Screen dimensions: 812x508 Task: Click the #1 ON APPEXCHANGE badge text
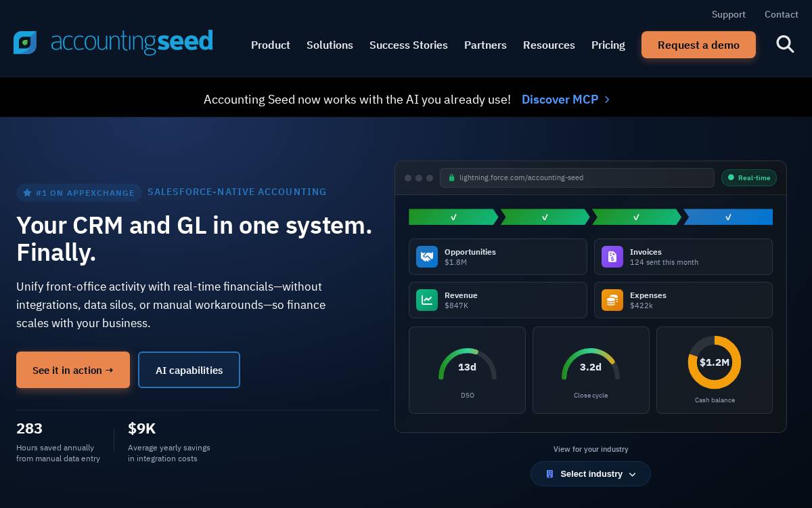(85, 193)
